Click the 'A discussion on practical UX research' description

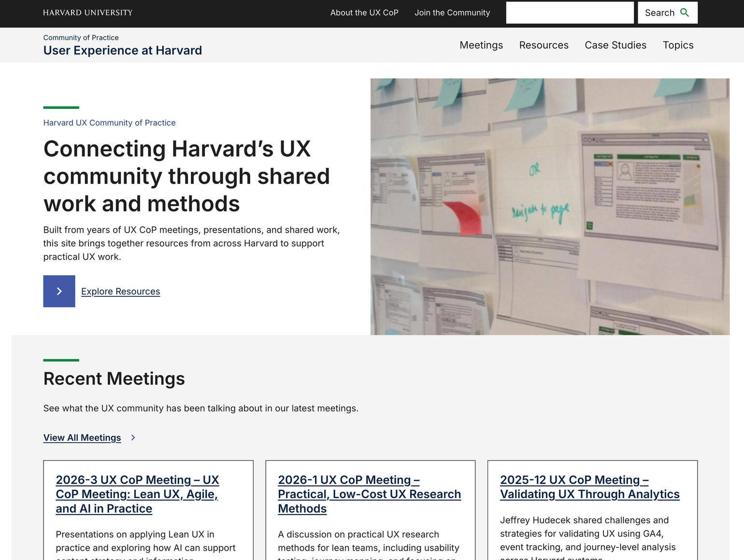(369, 545)
